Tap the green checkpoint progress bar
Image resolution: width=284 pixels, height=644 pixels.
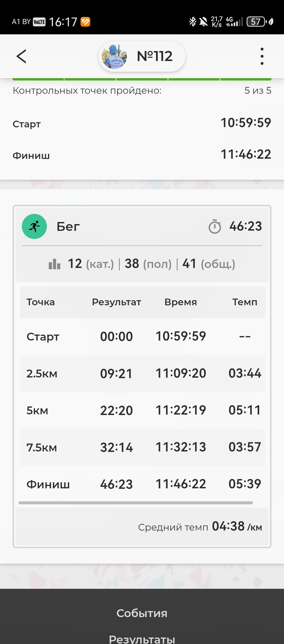(x=142, y=79)
